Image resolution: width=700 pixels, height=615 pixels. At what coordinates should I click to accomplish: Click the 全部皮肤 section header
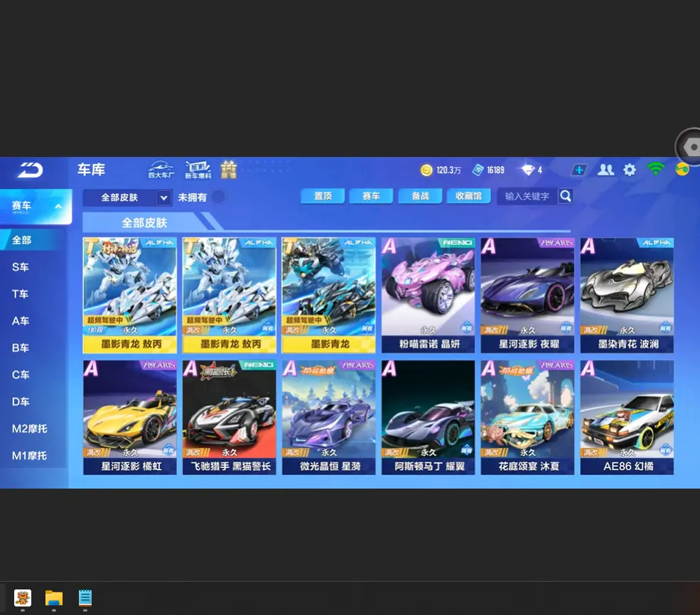(144, 222)
